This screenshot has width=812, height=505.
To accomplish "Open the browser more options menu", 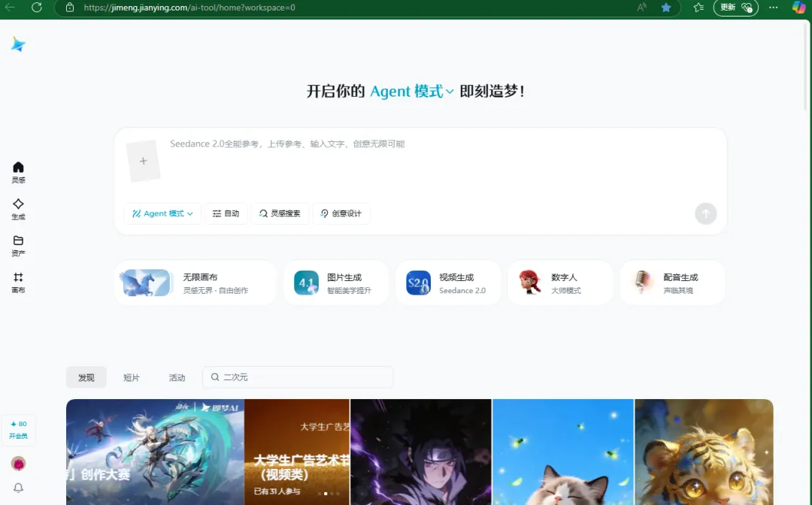I will (x=773, y=8).
